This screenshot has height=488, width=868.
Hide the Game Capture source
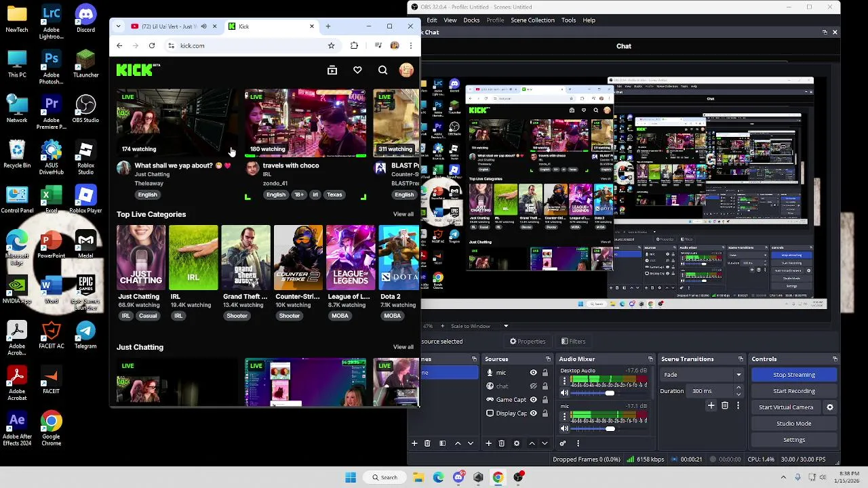[x=533, y=400]
